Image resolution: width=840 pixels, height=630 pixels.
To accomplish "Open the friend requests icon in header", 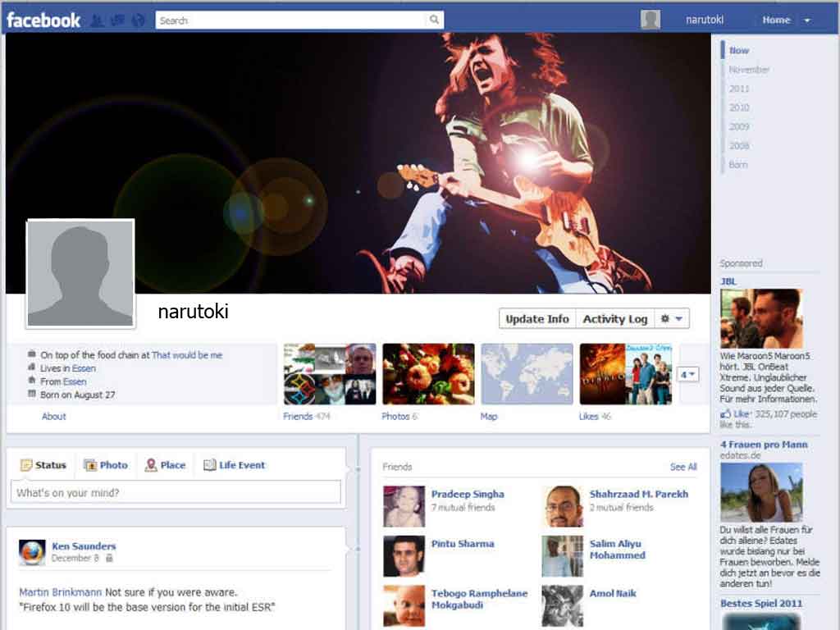I will click(97, 21).
